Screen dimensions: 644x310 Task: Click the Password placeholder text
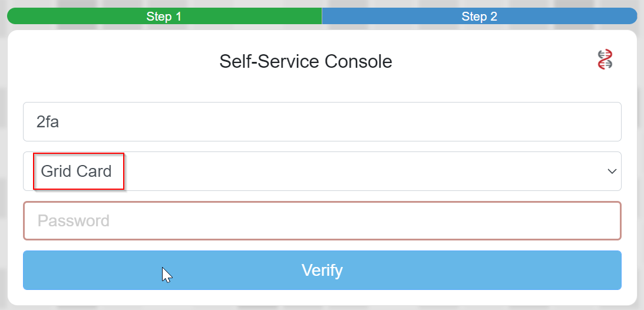point(74,221)
